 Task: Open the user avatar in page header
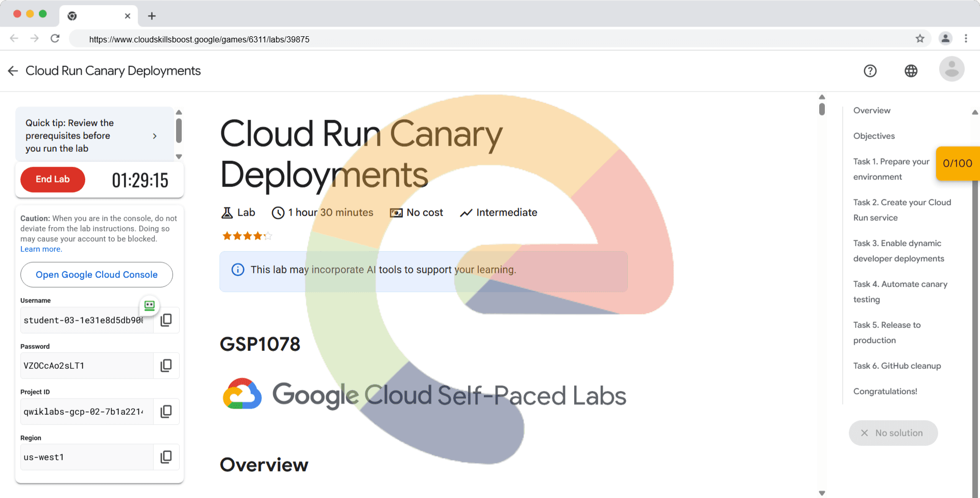[x=952, y=69]
